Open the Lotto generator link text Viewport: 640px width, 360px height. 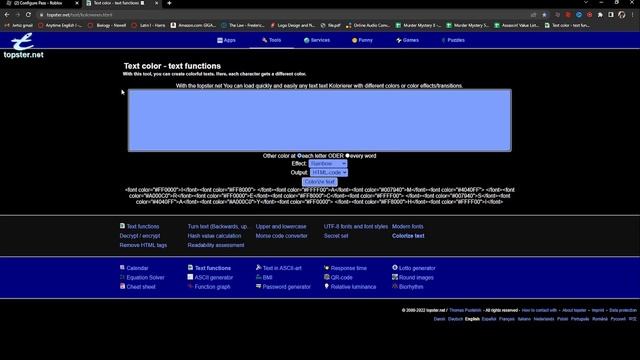pos(417,268)
